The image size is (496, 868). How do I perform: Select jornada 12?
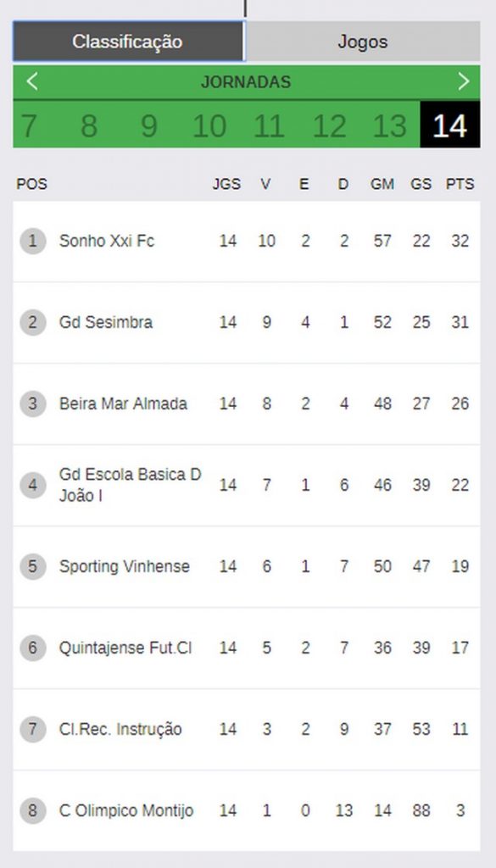[x=329, y=125]
